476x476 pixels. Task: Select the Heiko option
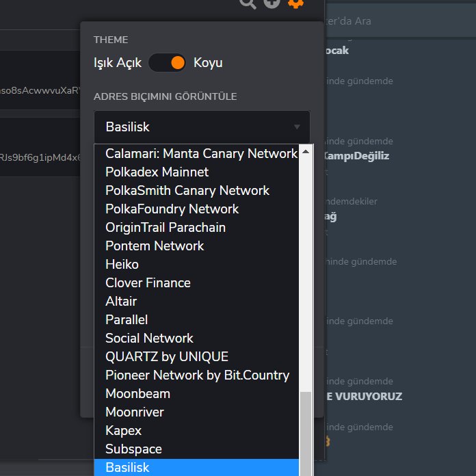(196, 265)
